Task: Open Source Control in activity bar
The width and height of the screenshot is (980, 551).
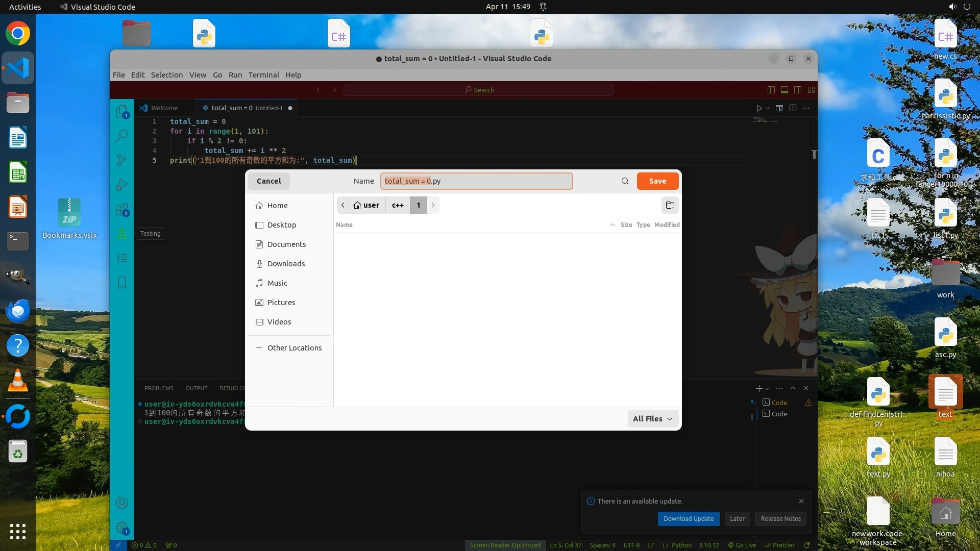Action: [121, 160]
